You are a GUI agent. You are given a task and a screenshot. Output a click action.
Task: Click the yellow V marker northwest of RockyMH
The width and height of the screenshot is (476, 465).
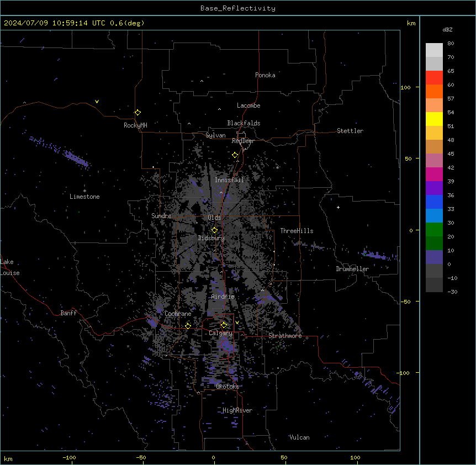click(x=97, y=102)
